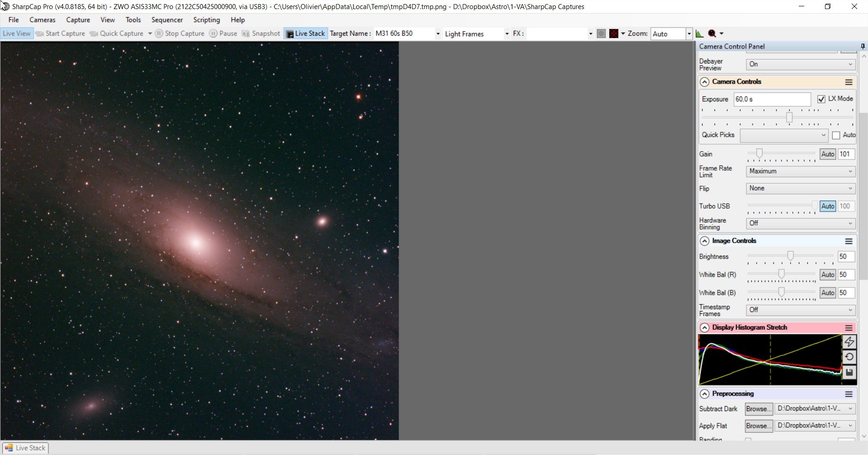Open the File menu

14,20
